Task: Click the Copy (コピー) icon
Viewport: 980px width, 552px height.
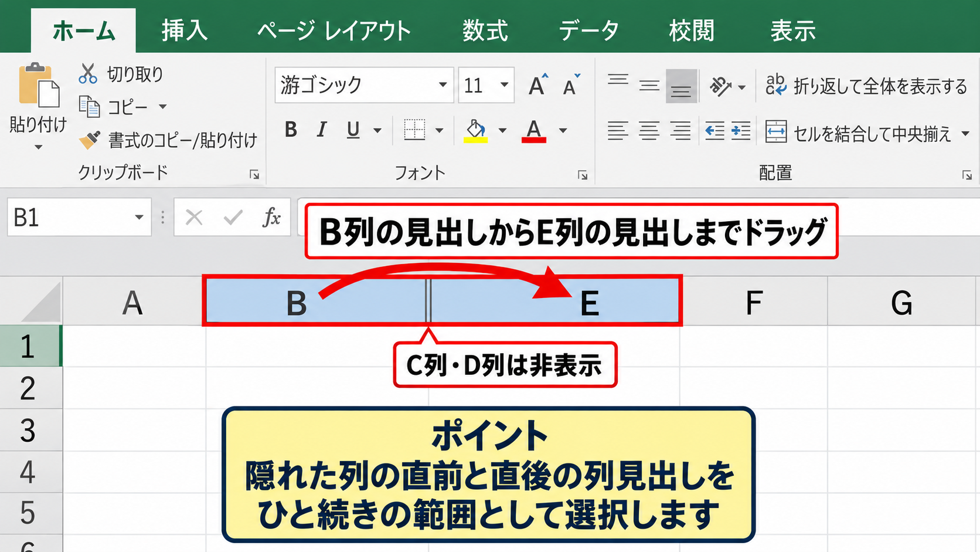Action: [89, 107]
